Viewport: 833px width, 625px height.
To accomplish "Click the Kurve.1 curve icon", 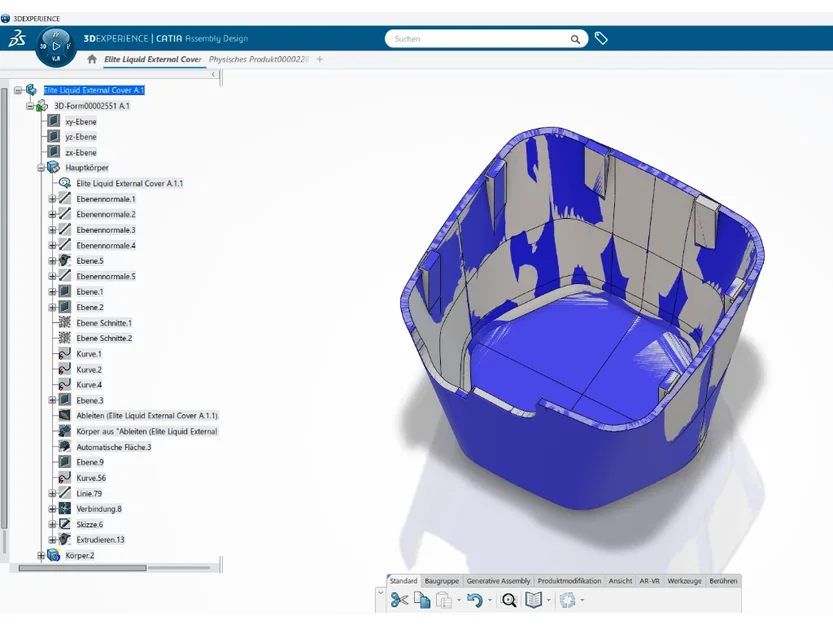I will coord(64,353).
